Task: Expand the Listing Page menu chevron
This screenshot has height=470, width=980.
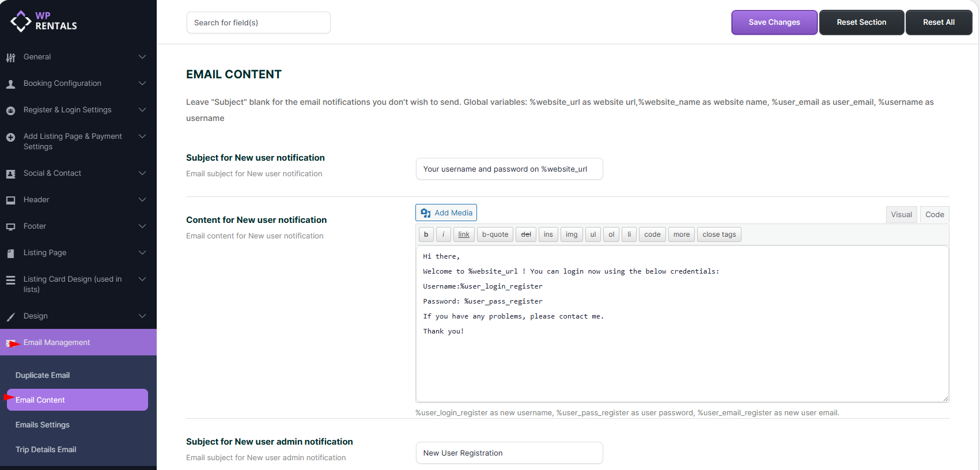Action: click(x=142, y=253)
